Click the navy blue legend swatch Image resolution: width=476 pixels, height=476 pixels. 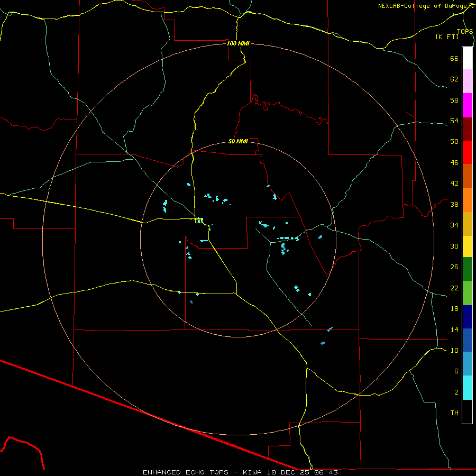467,317
